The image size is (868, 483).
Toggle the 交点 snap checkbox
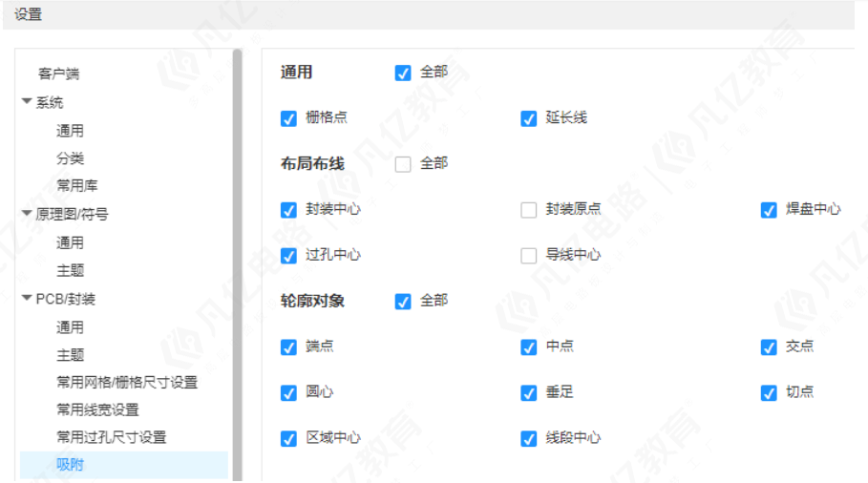coord(769,347)
